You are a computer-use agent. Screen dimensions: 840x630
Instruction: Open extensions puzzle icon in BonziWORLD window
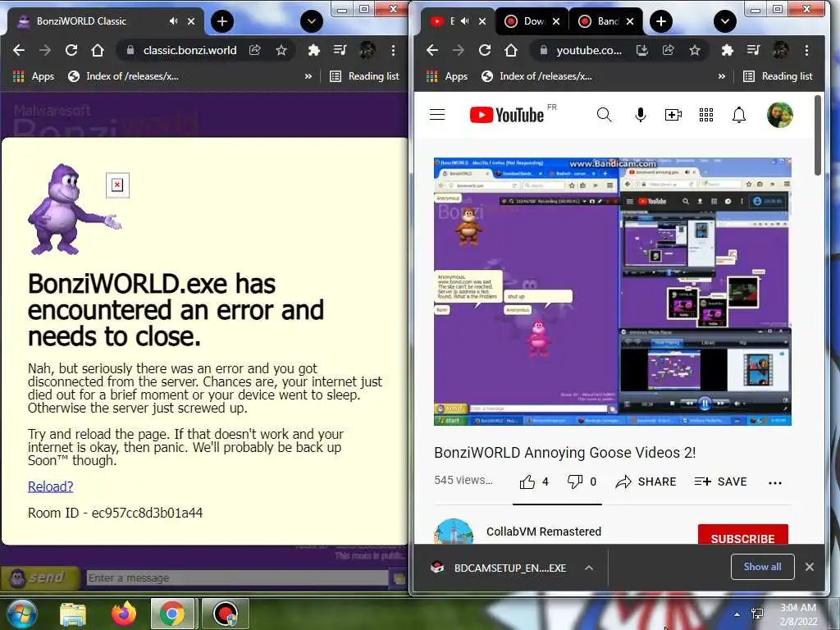click(314, 50)
